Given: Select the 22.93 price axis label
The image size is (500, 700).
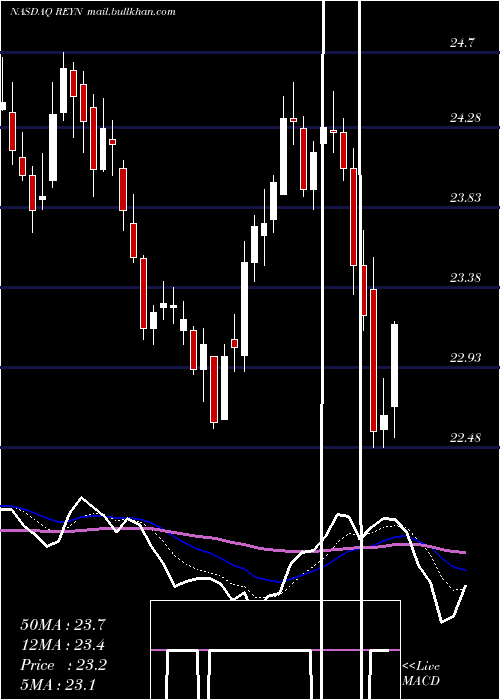Looking at the screenshot, I should [x=466, y=358].
